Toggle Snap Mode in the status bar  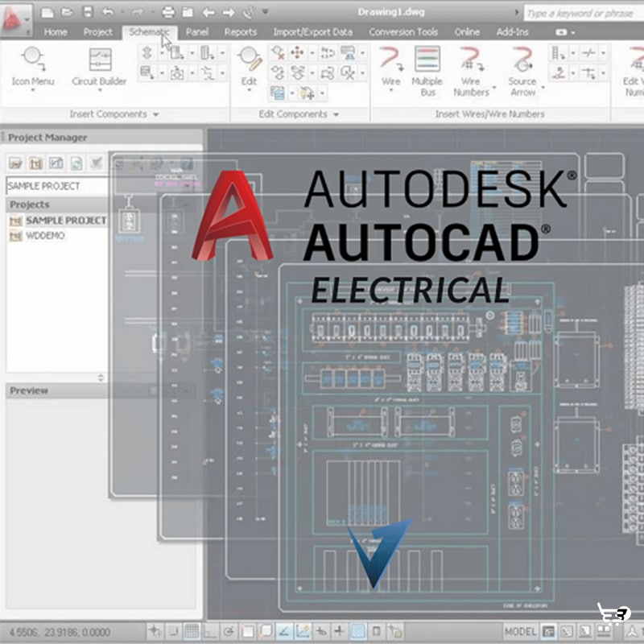pyautogui.click(x=173, y=631)
